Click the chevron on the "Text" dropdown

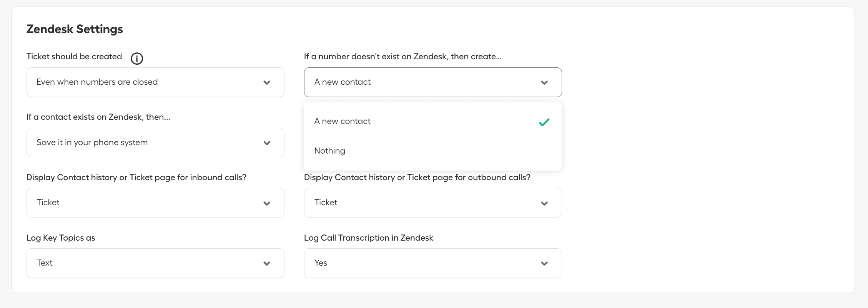267,263
